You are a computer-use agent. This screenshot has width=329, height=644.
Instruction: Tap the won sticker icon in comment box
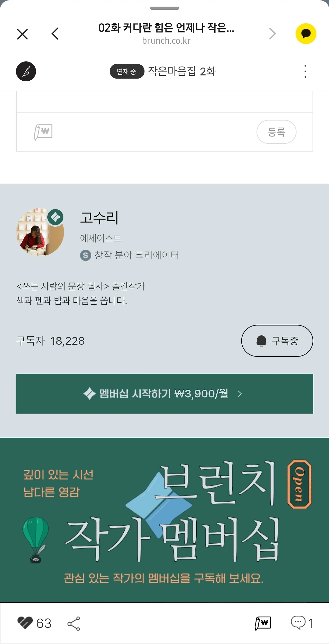coord(43,132)
